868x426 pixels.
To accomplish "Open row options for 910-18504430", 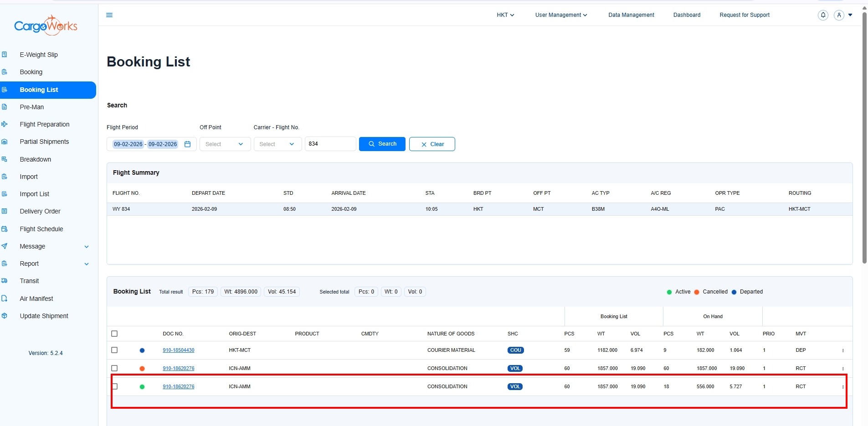I will [842, 350].
